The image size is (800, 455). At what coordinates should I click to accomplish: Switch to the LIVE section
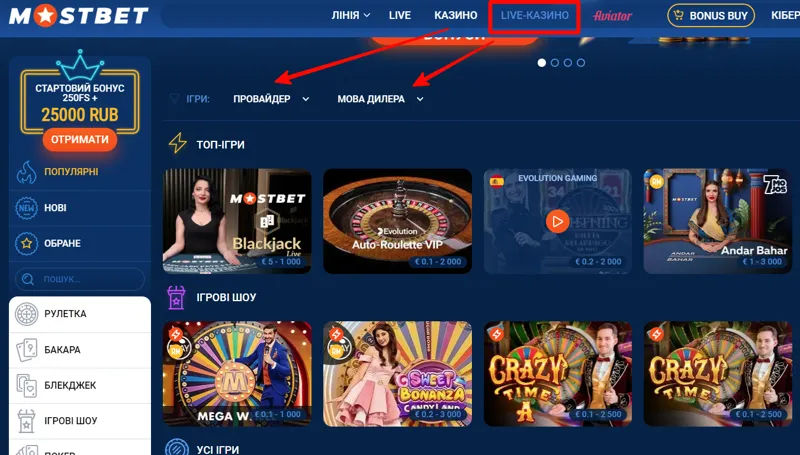tap(399, 15)
